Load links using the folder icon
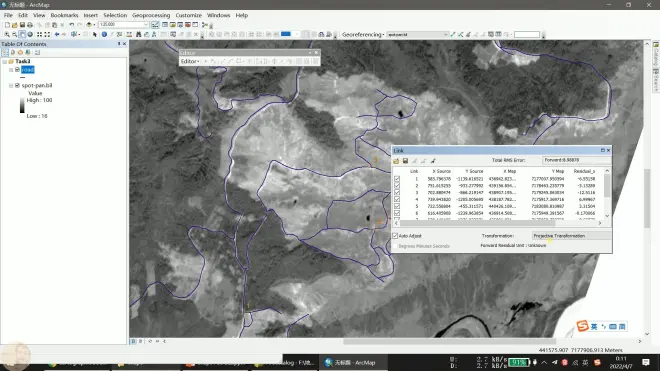Viewport: 660px width, 371px height. [396, 161]
